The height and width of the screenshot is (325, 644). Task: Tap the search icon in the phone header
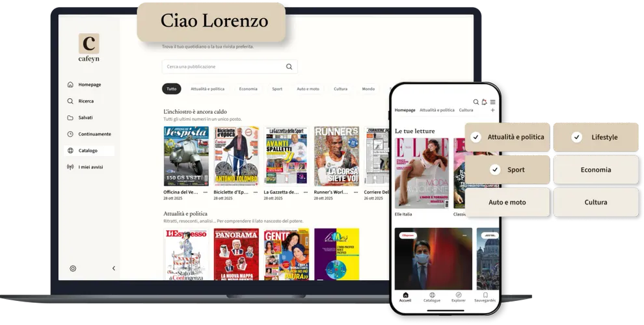476,102
